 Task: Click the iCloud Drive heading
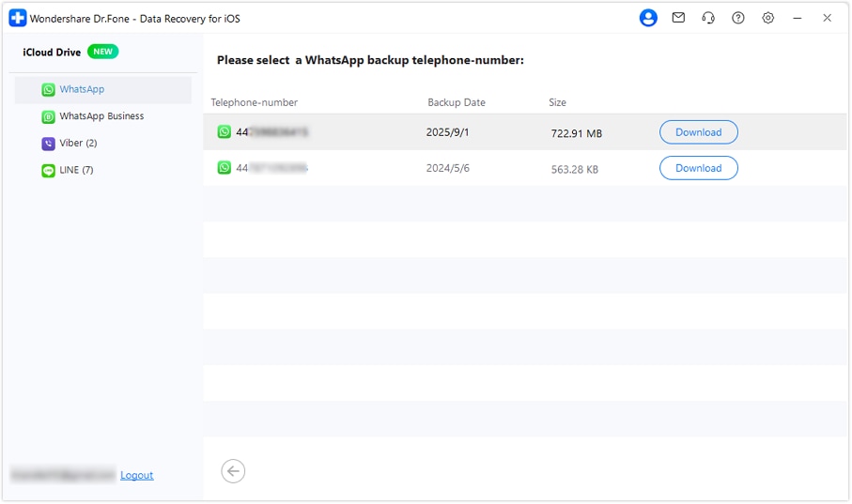point(52,53)
